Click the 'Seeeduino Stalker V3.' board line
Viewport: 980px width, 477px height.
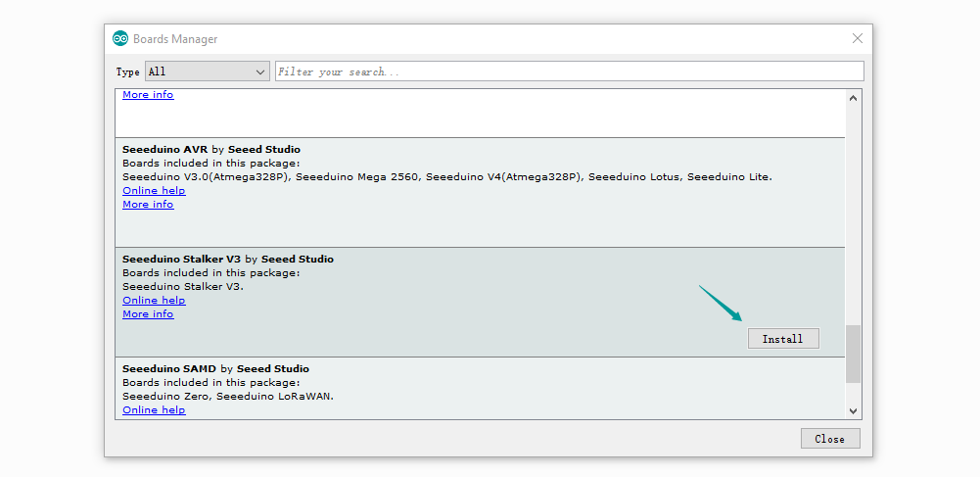pos(183,286)
